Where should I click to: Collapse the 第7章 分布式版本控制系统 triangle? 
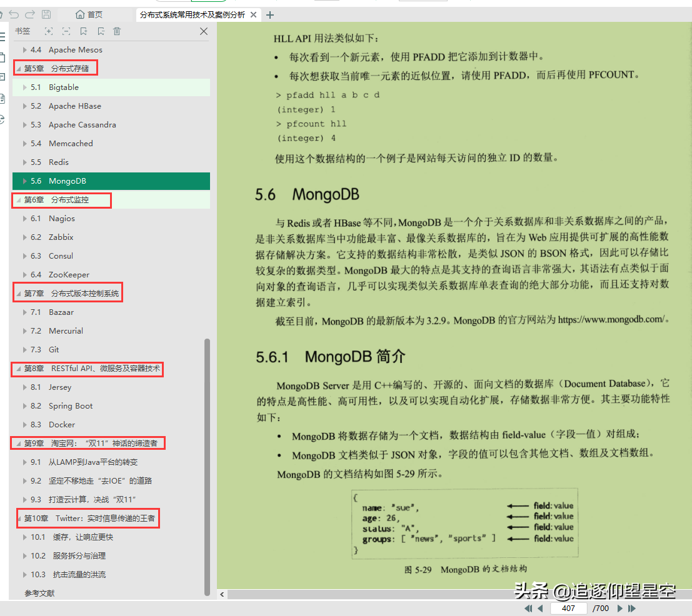[19, 293]
